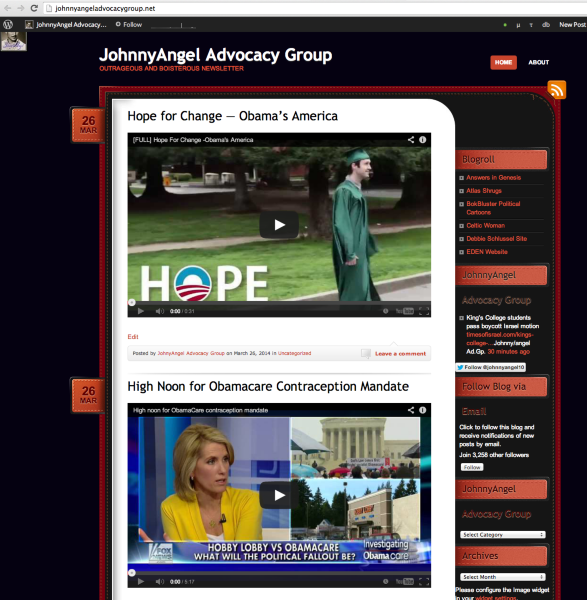The width and height of the screenshot is (587, 600).
Task: Show info for Hope For Change video
Action: pos(422,140)
